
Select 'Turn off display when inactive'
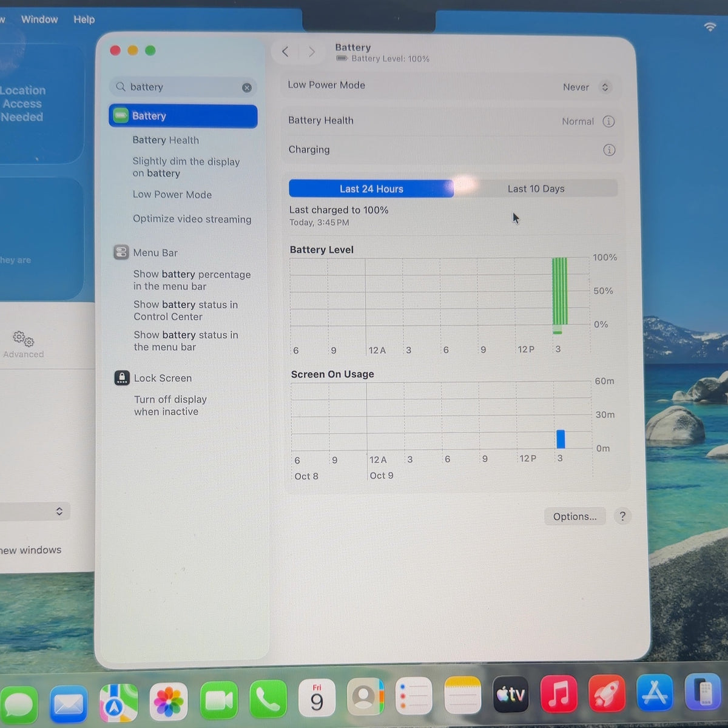pyautogui.click(x=170, y=405)
